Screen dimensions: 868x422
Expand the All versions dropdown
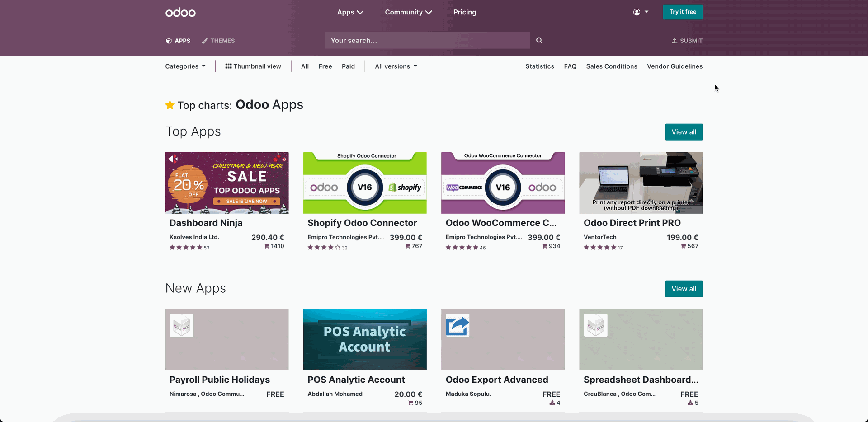pos(395,66)
